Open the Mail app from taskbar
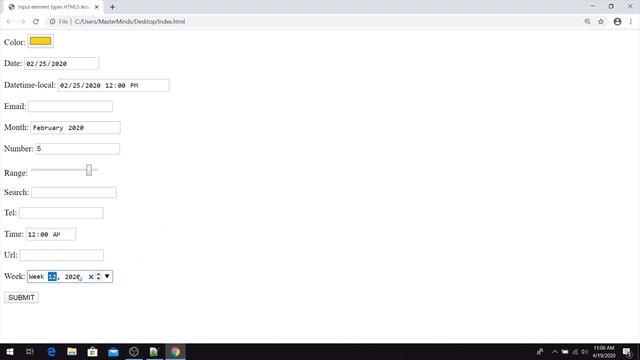640x360 pixels. point(113,351)
